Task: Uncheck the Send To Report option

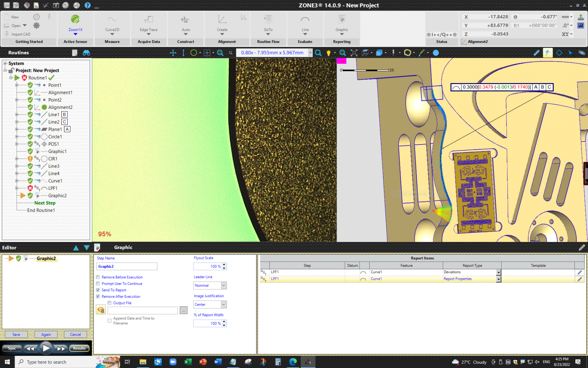Action: 98,290
